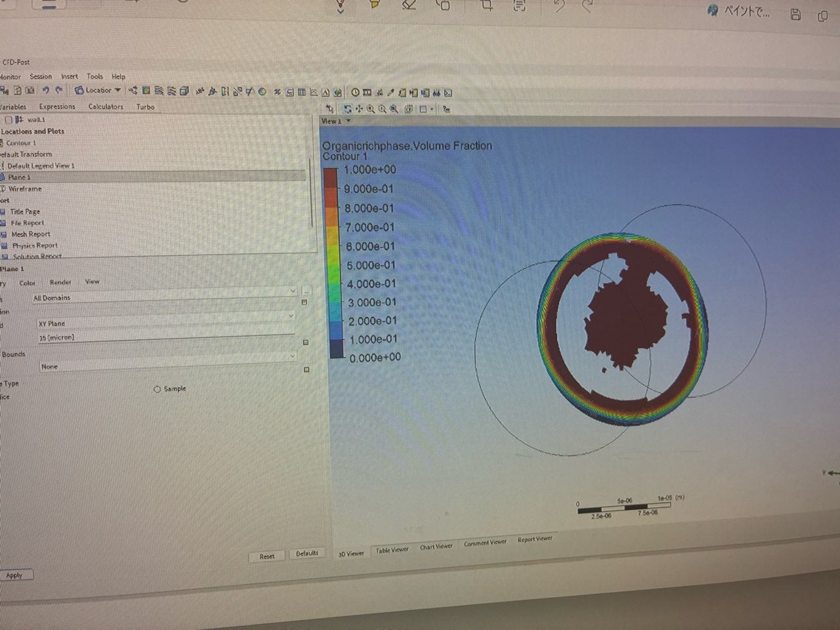Switch to the Expressions tab
The height and width of the screenshot is (630, 840).
(57, 106)
